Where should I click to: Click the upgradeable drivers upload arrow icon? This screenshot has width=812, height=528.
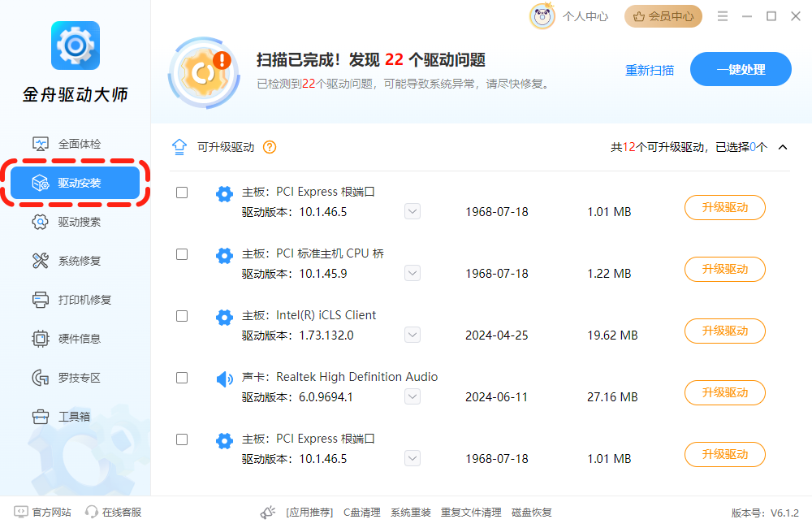(x=179, y=147)
